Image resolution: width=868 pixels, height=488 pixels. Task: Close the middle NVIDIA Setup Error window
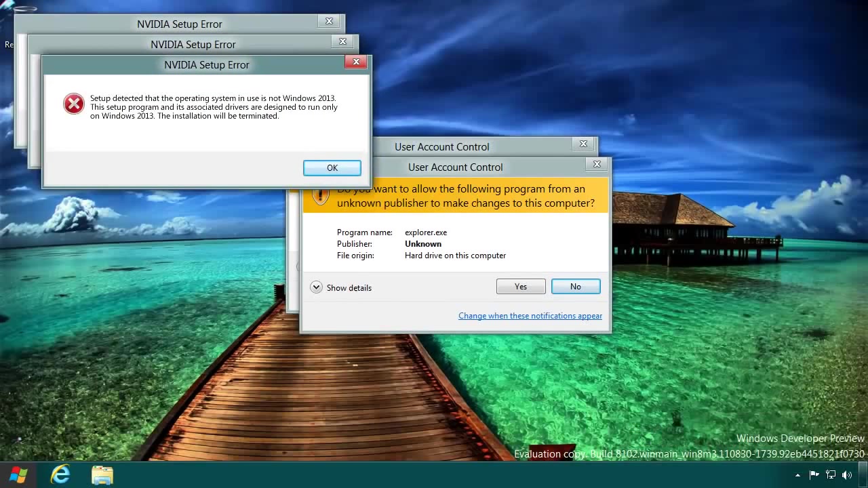coord(342,42)
